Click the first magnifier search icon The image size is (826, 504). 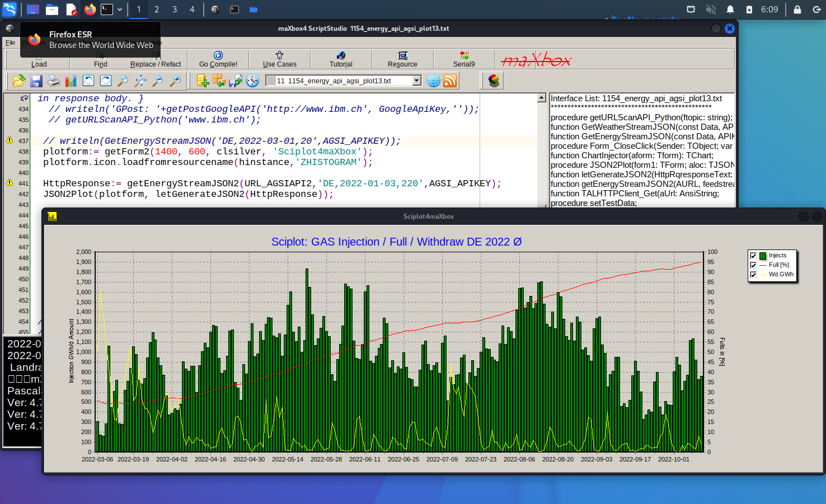pyautogui.click(x=123, y=81)
